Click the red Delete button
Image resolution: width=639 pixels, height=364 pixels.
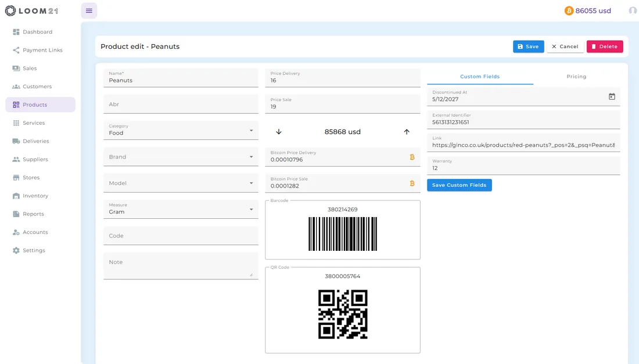tap(604, 46)
